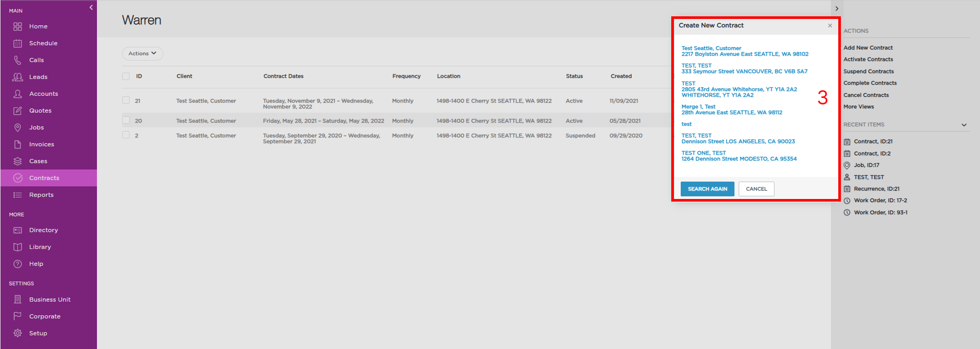Click the Contracts checkmark icon

(x=18, y=178)
